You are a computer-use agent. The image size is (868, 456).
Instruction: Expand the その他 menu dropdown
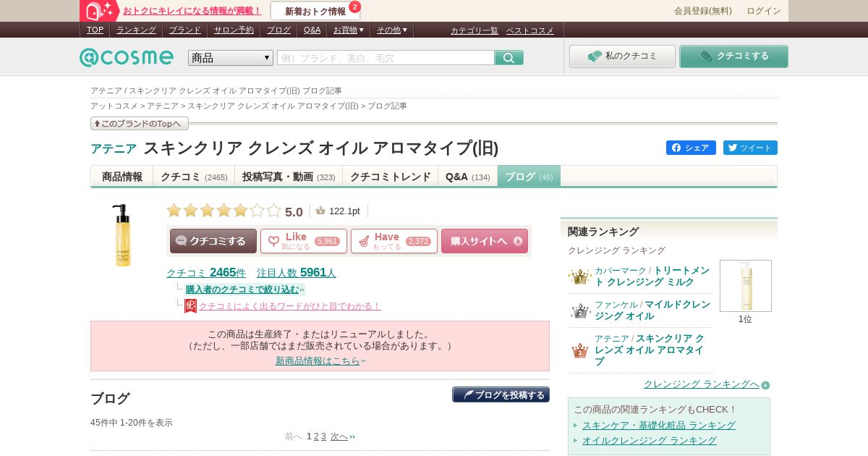(392, 30)
